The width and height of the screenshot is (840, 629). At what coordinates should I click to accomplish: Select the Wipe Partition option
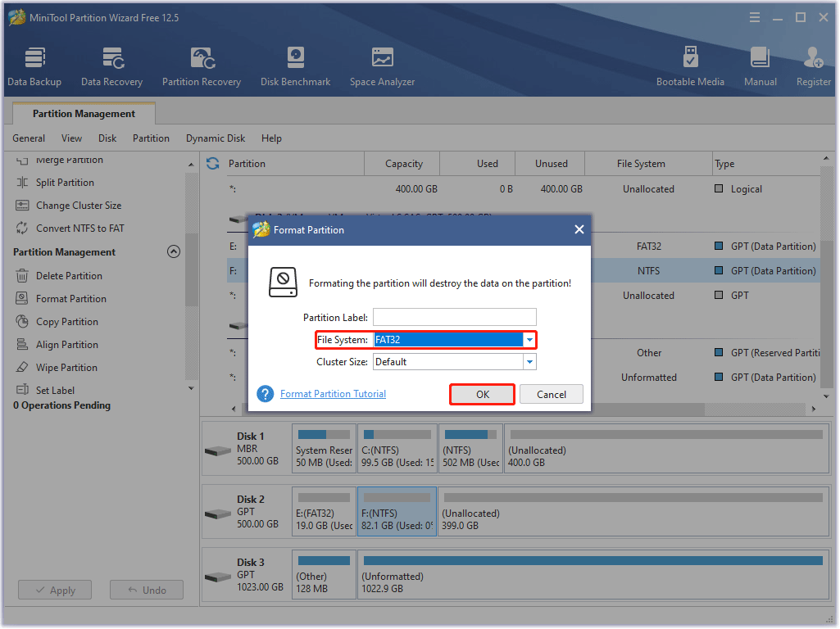coord(70,367)
